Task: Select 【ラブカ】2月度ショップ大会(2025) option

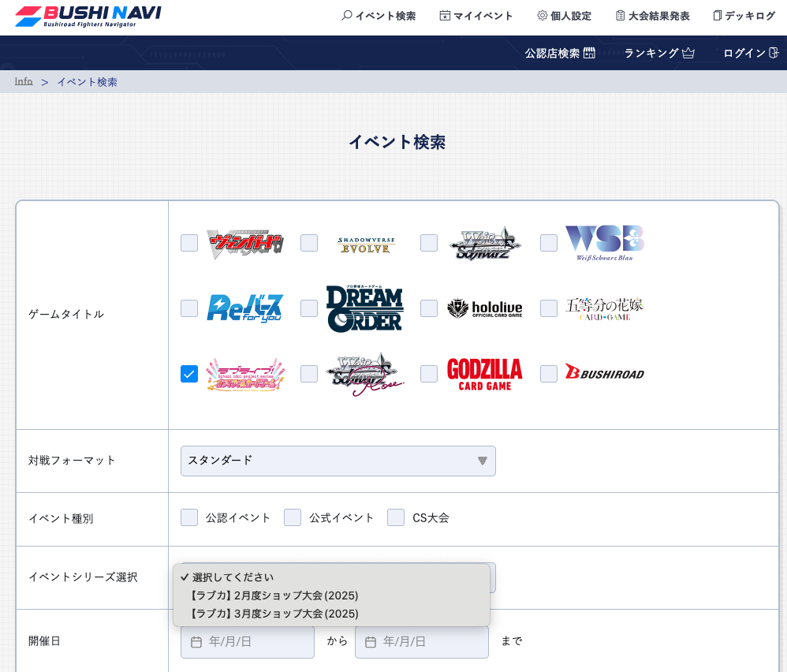Action: 331,595
